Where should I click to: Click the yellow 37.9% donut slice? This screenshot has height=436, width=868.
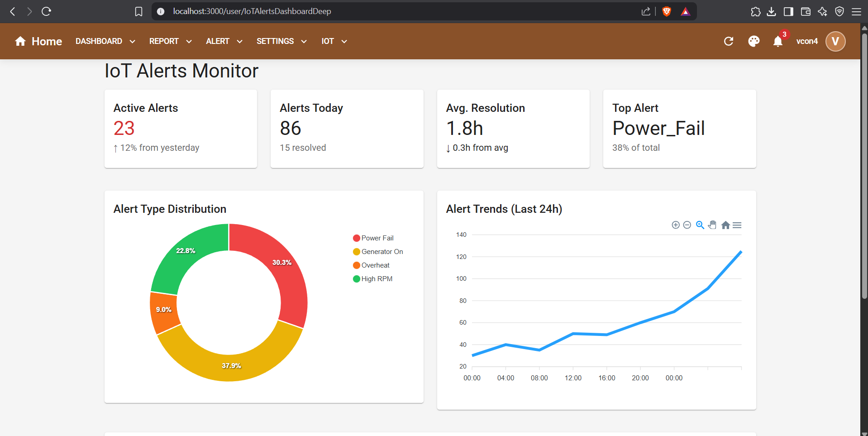coord(231,365)
